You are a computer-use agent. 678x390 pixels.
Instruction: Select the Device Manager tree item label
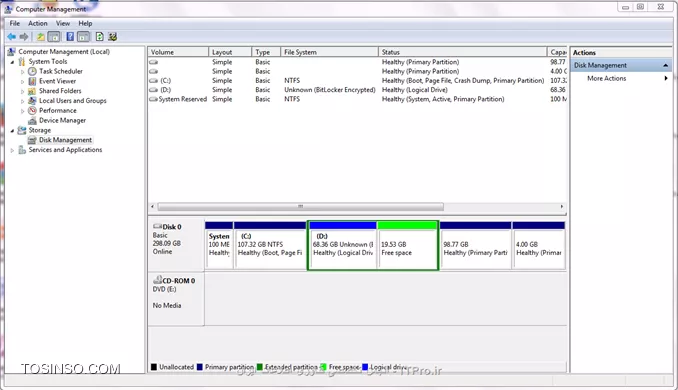coord(62,121)
